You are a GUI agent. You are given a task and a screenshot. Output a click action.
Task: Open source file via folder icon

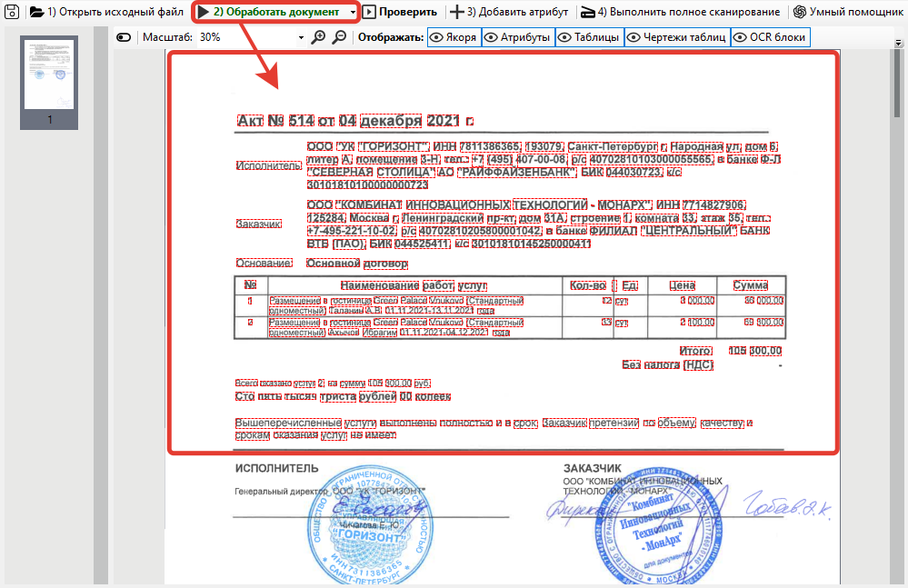[x=37, y=12]
